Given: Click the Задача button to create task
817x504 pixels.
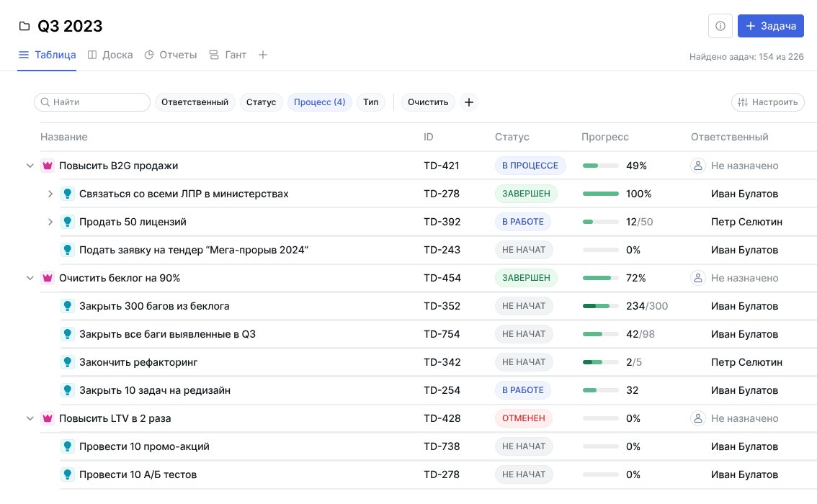Looking at the screenshot, I should point(770,26).
